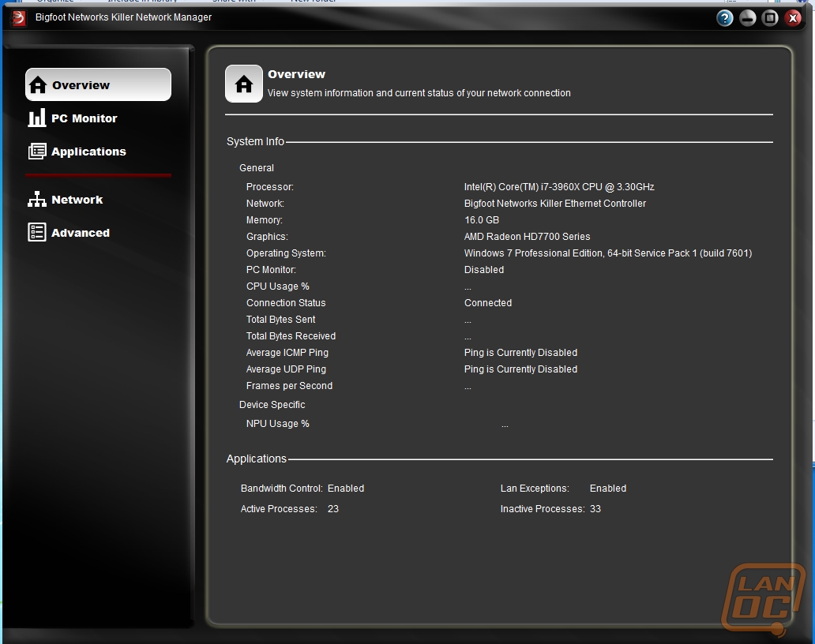Click the Inactive Processes count 33
The height and width of the screenshot is (644, 815).
[x=595, y=509]
